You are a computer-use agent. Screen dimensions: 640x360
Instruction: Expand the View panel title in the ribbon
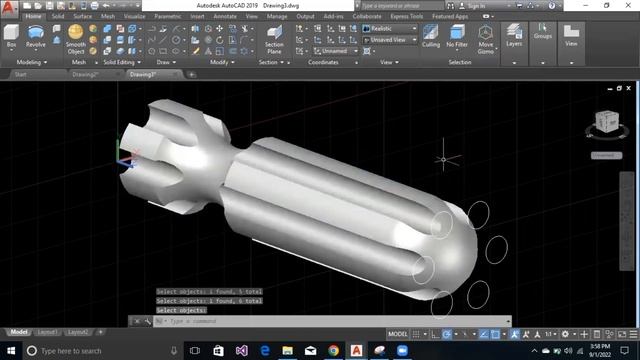pyautogui.click(x=389, y=62)
